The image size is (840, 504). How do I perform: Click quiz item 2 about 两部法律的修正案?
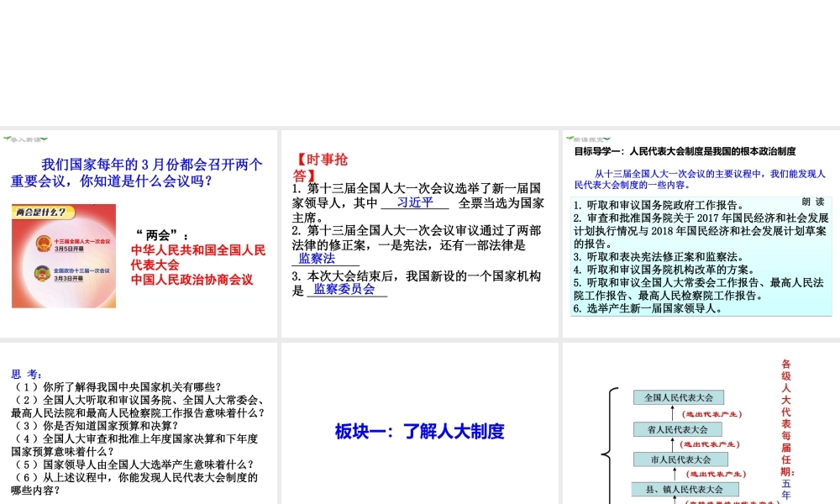[417, 244]
